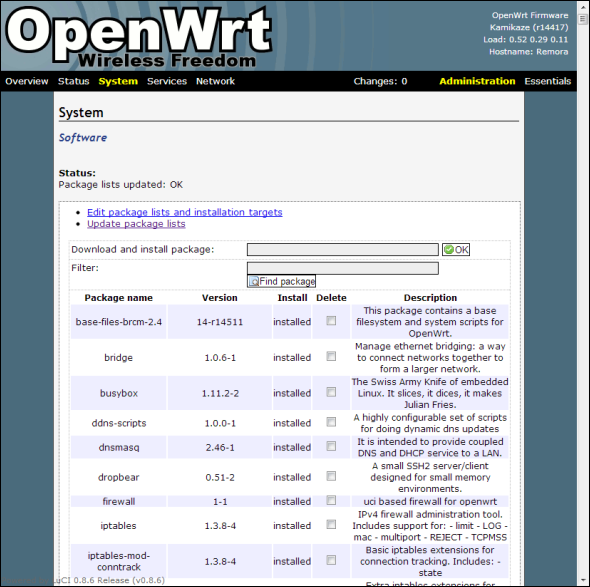
Task: Focus the Filter text field
Action: point(343,268)
